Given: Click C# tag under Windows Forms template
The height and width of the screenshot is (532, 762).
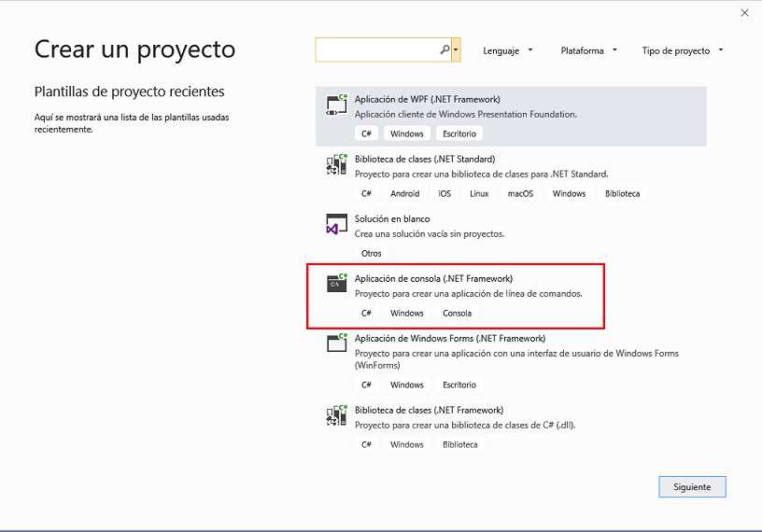Looking at the screenshot, I should pos(366,385).
